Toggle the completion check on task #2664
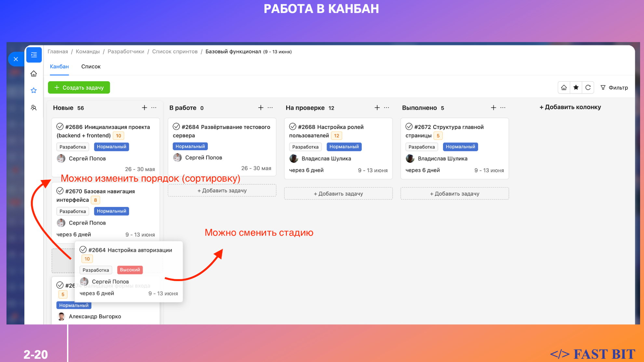644x362 pixels. [83, 250]
